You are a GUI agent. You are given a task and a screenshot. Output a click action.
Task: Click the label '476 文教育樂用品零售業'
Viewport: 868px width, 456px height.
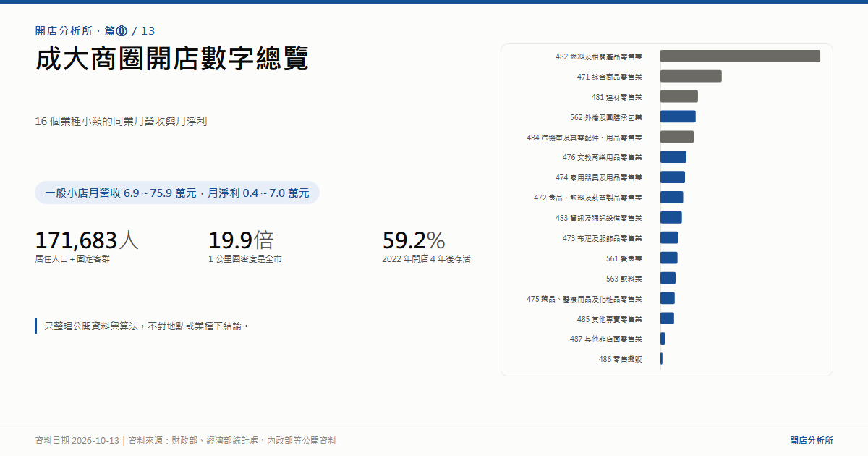click(602, 158)
